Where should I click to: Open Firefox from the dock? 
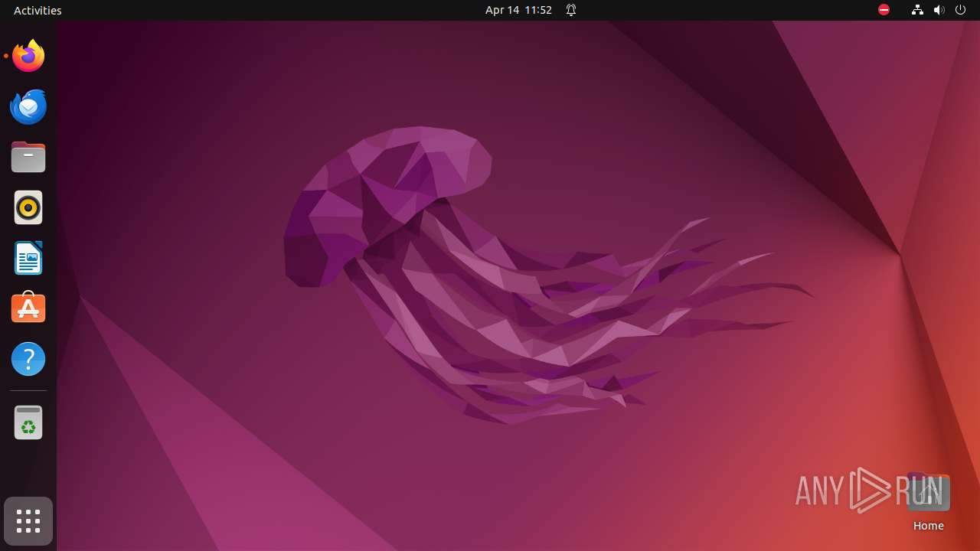(28, 56)
